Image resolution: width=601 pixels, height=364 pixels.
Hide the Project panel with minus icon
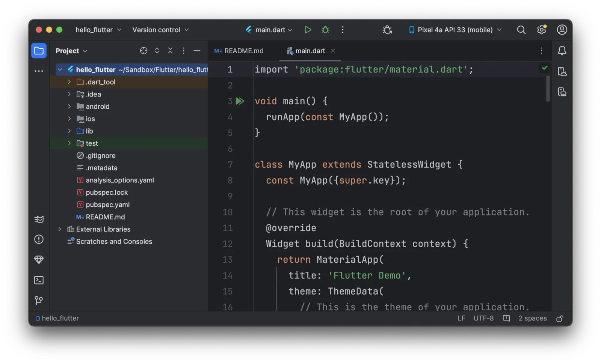pyautogui.click(x=197, y=51)
